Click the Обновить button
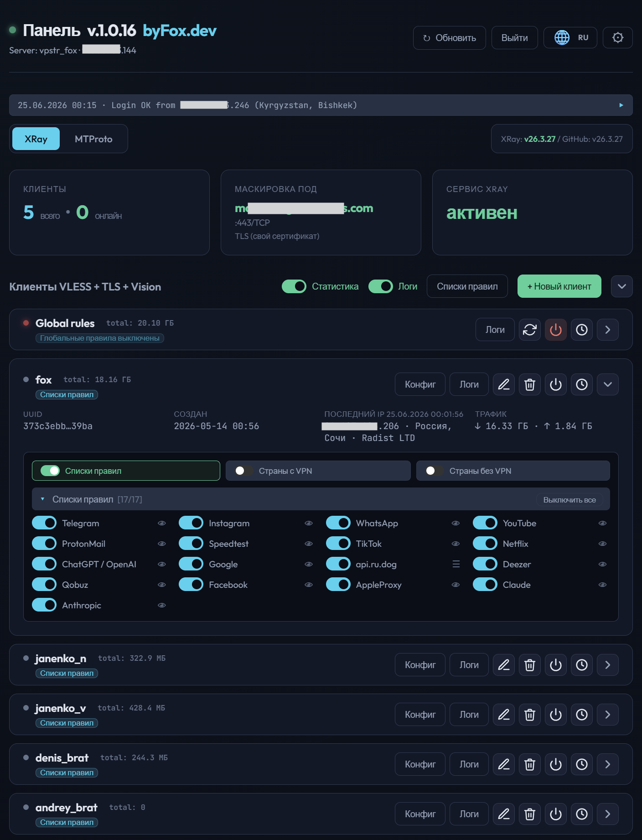This screenshot has height=840, width=642. click(450, 38)
